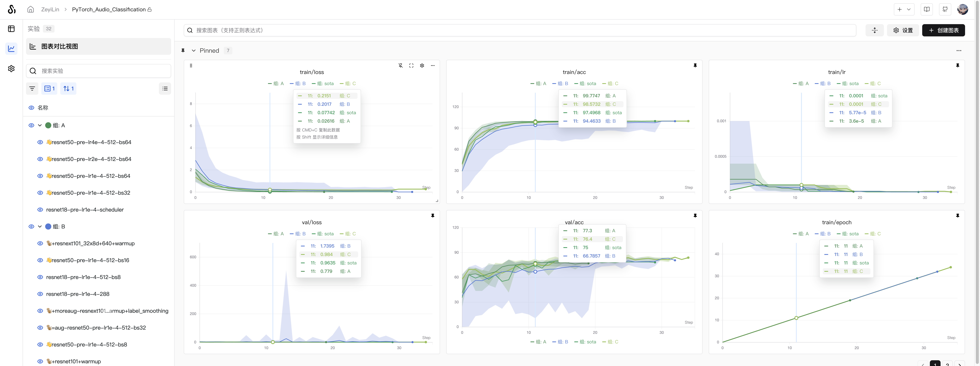Click the 创建图表 create chart button
The image size is (980, 366).
click(943, 30)
